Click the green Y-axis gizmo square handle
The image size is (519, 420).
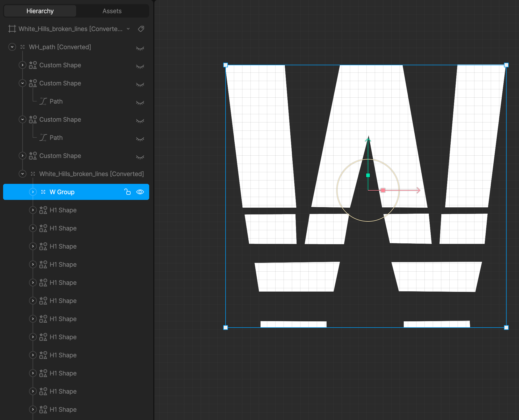368,175
